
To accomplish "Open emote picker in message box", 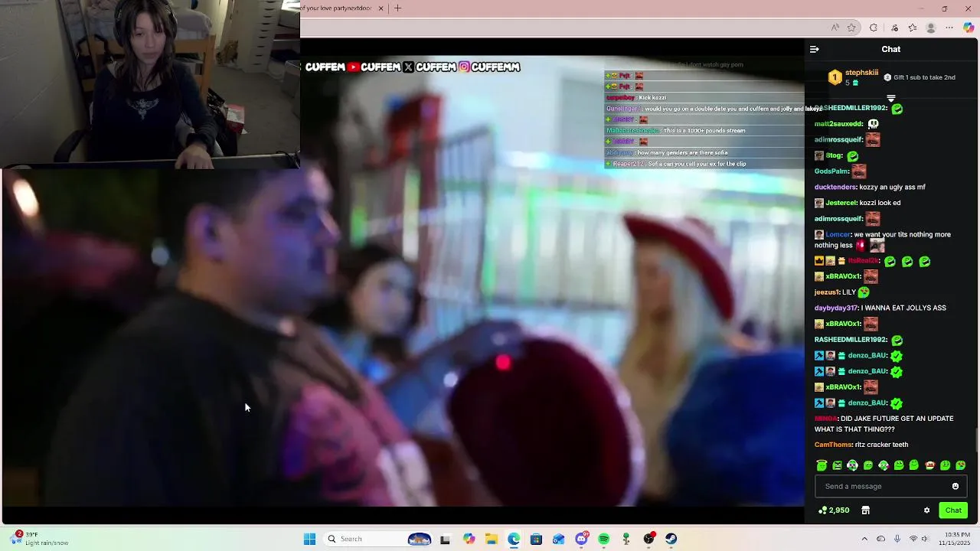I will point(955,486).
